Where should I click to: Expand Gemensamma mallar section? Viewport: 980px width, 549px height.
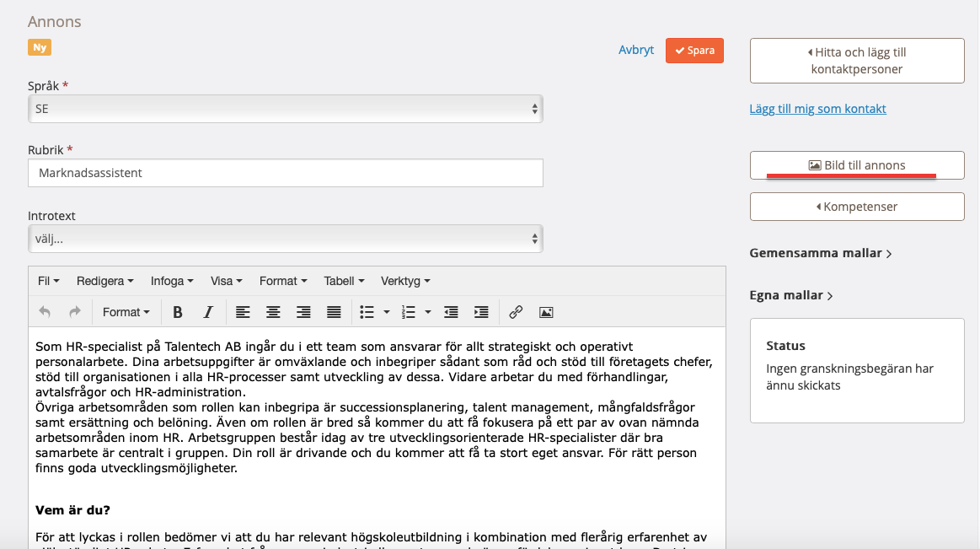(821, 253)
